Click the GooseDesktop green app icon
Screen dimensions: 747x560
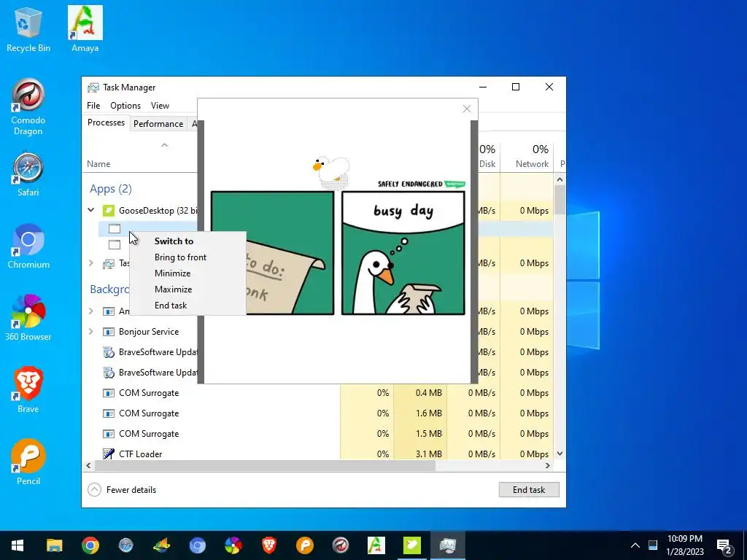pos(109,210)
